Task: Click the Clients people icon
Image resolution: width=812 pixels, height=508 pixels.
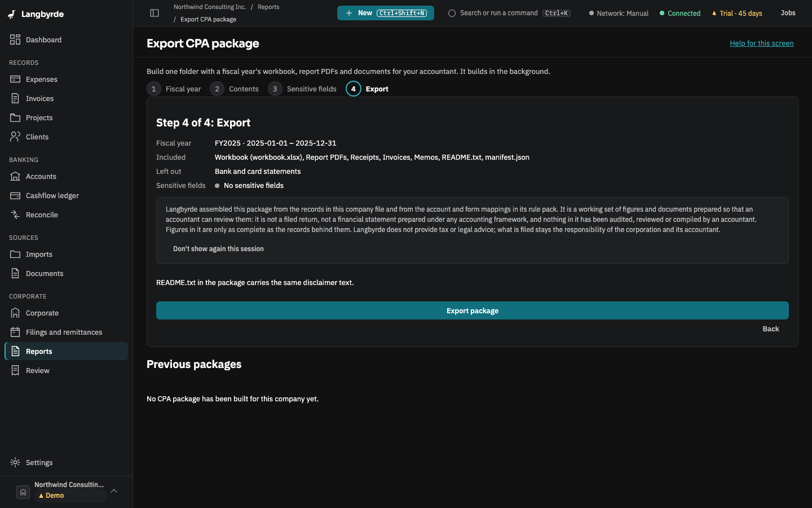Action: point(15,137)
